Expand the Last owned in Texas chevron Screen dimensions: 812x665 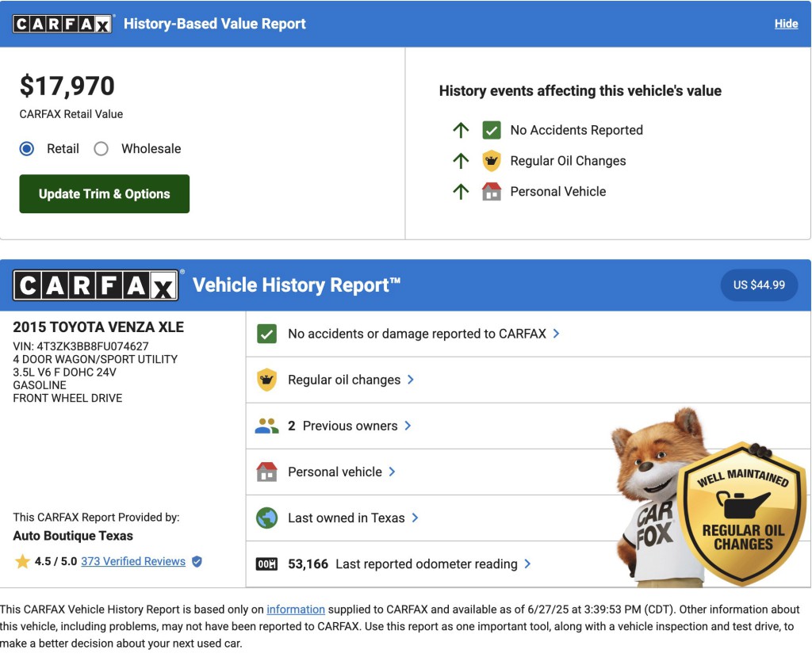coord(416,518)
